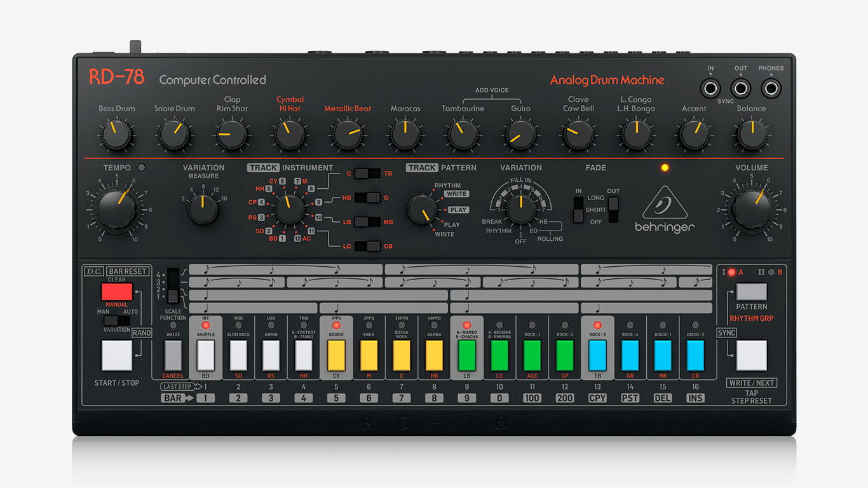
Task: Click step 15 MB Disco-1 button
Action: [663, 355]
